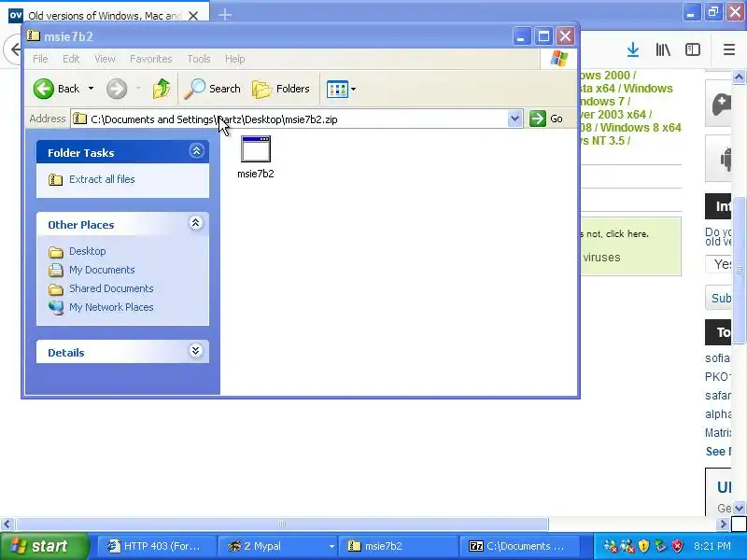Click the grayed Forward arrow button
Image resolution: width=747 pixels, height=560 pixels.
117,89
